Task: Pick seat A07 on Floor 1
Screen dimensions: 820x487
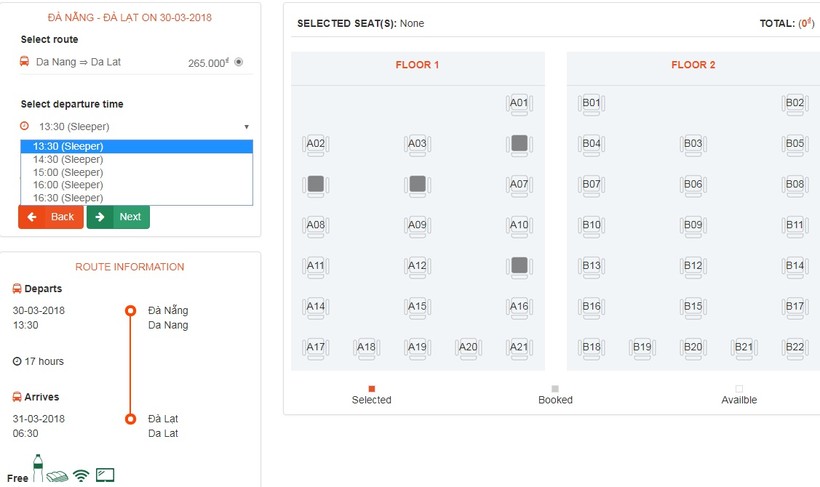Action: [x=518, y=184]
